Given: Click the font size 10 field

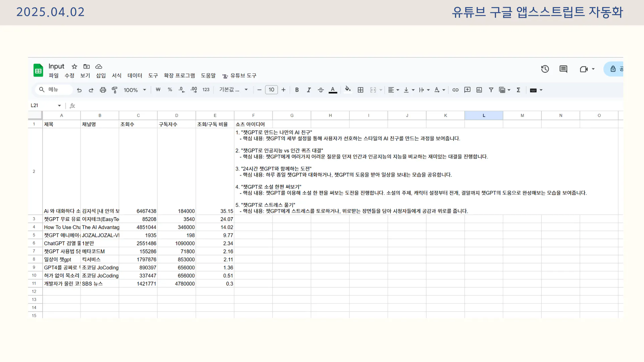Looking at the screenshot, I should coord(271,90).
